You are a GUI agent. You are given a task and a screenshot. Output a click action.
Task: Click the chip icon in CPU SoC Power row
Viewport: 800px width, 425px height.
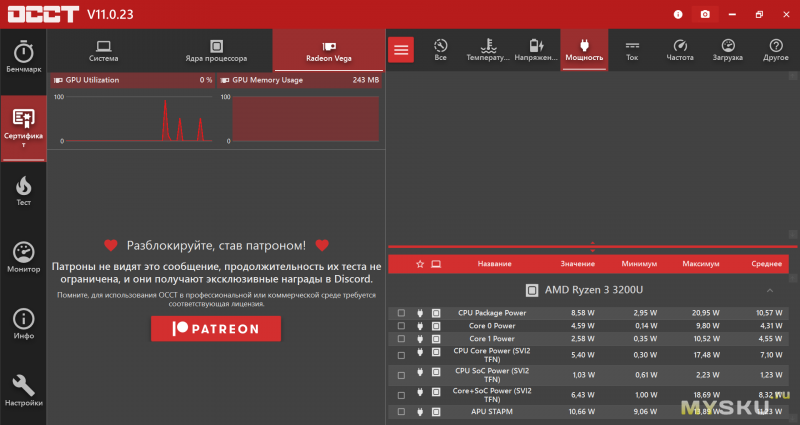(x=436, y=372)
